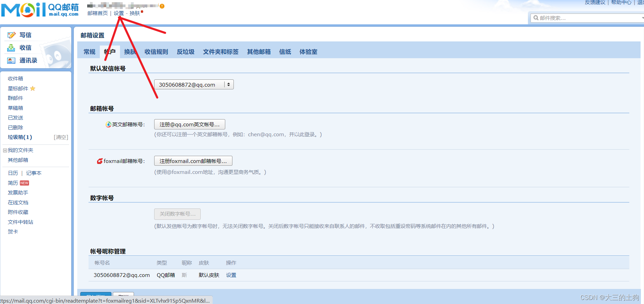This screenshot has width=644, height=304.
Task: Click 设置 in the nickname management row
Action: [x=231, y=275]
